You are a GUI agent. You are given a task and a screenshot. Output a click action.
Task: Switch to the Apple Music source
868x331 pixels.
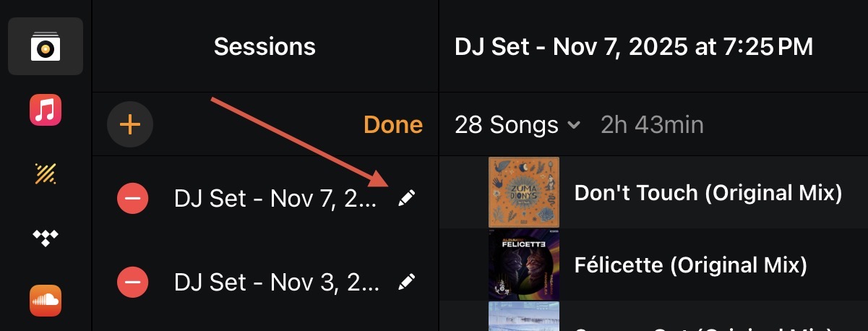point(46,111)
